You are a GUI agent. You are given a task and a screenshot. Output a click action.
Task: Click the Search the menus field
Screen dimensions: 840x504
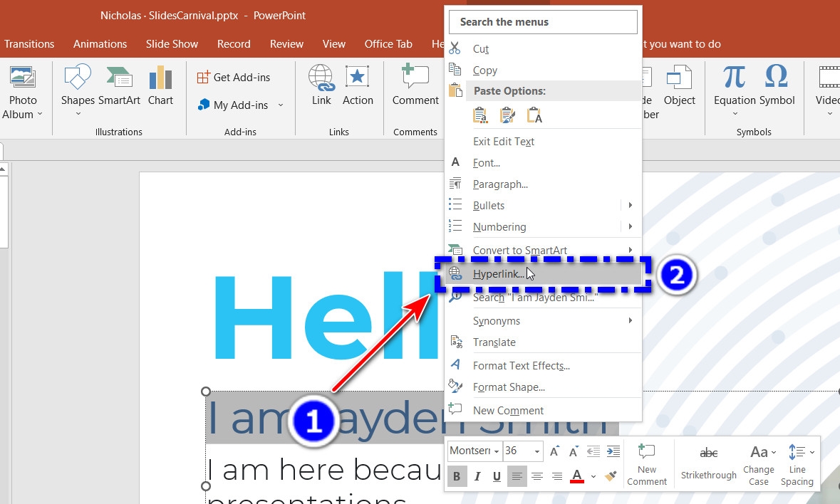point(543,22)
